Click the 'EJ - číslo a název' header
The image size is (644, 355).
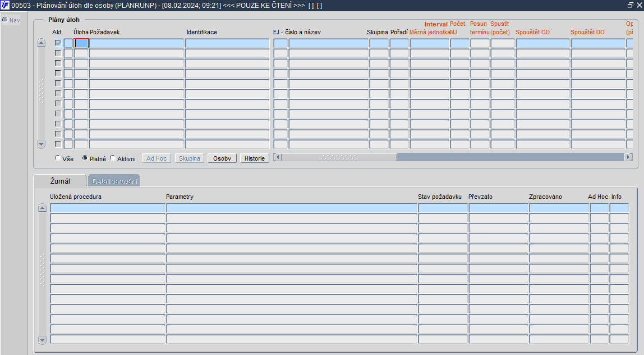(297, 32)
